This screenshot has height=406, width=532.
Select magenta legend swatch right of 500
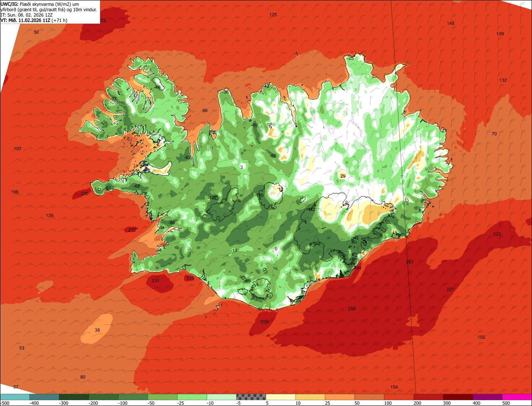(x=517, y=397)
